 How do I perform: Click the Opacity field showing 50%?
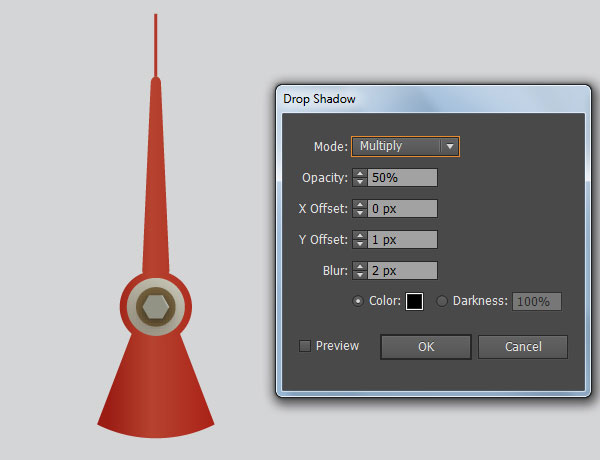point(402,178)
